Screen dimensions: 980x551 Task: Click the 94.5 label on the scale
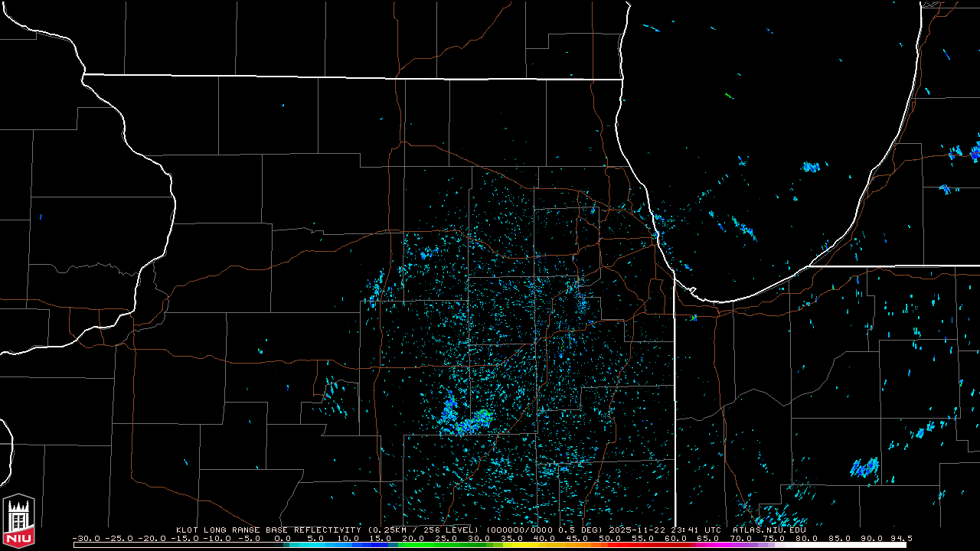(901, 539)
